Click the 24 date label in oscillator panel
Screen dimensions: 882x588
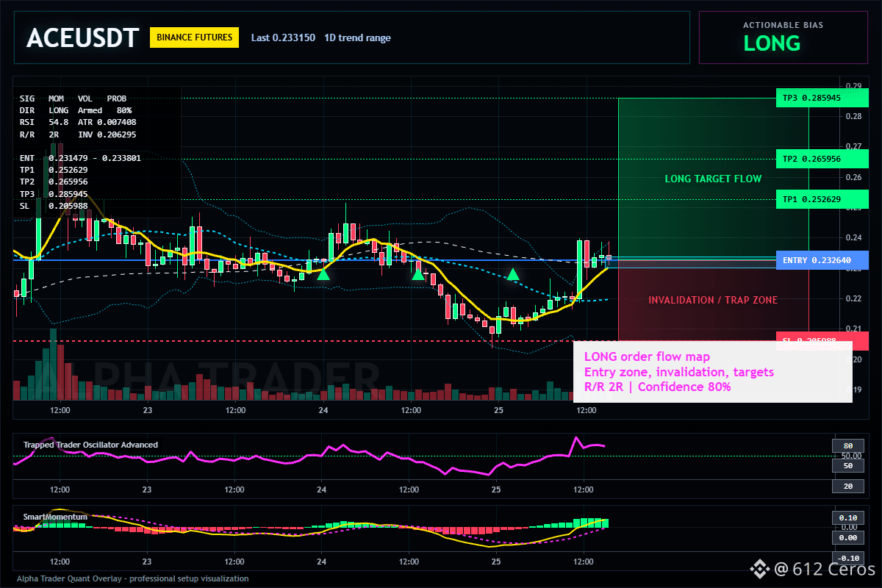tap(321, 490)
